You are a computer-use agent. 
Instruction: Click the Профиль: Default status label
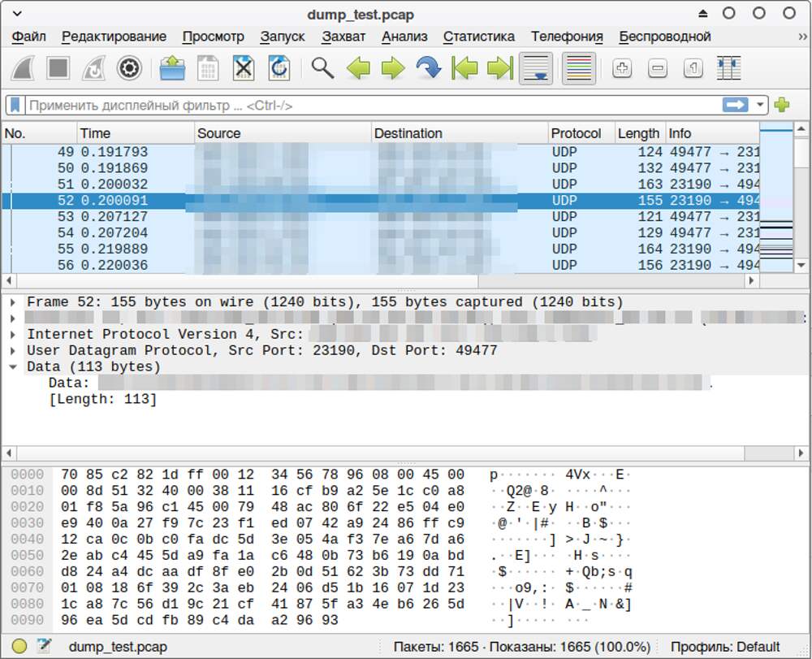(x=724, y=647)
